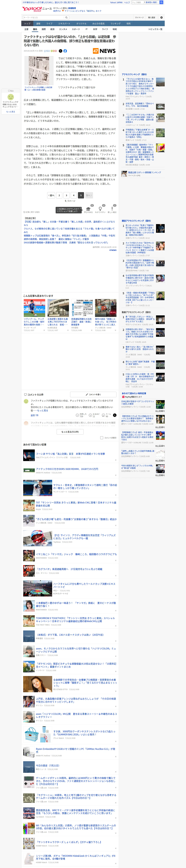Share the article on X

pos(60,51)
